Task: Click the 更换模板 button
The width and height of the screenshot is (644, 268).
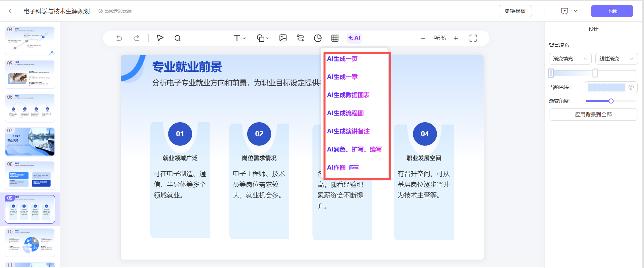Action: tap(515, 11)
